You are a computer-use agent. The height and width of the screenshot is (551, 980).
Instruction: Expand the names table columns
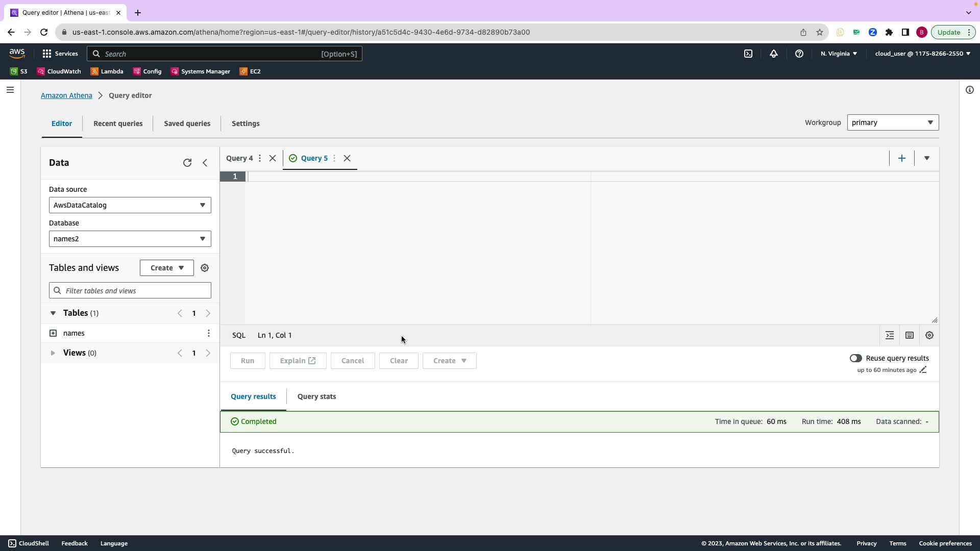tap(53, 333)
